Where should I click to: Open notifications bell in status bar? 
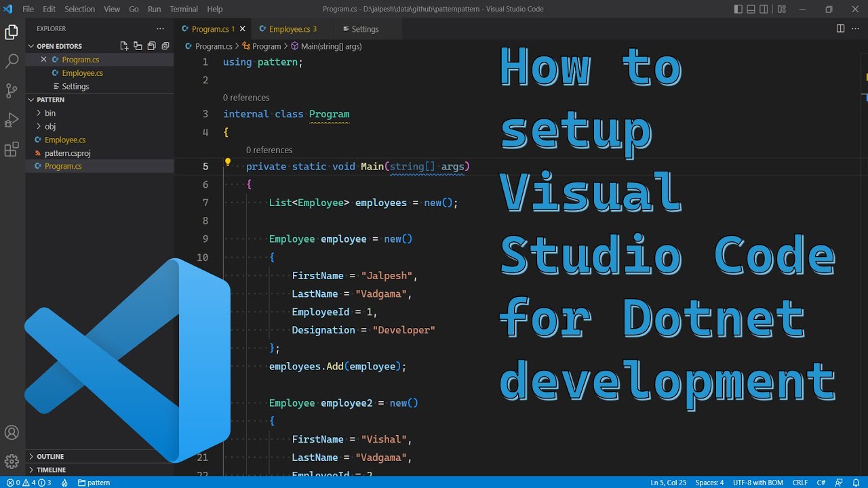[x=856, y=483]
